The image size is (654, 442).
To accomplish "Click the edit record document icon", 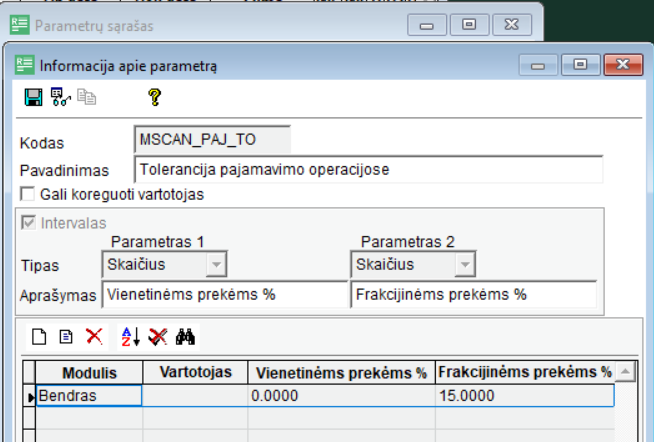I will pos(66,337).
